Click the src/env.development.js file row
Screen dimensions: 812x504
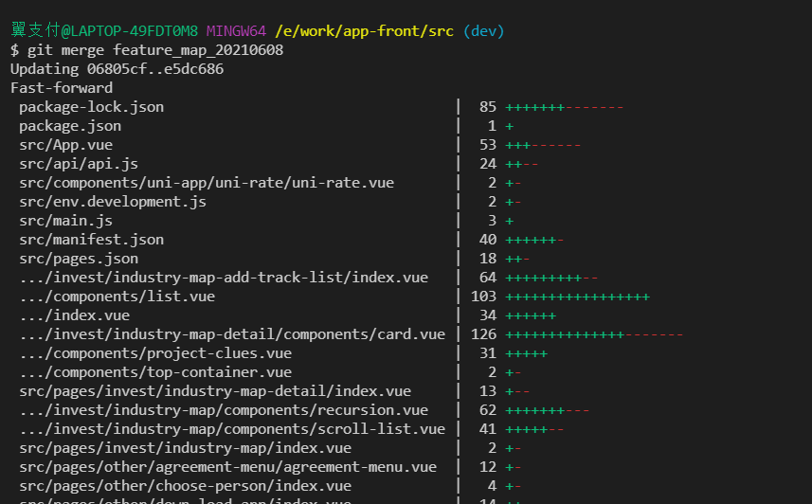tap(113, 202)
